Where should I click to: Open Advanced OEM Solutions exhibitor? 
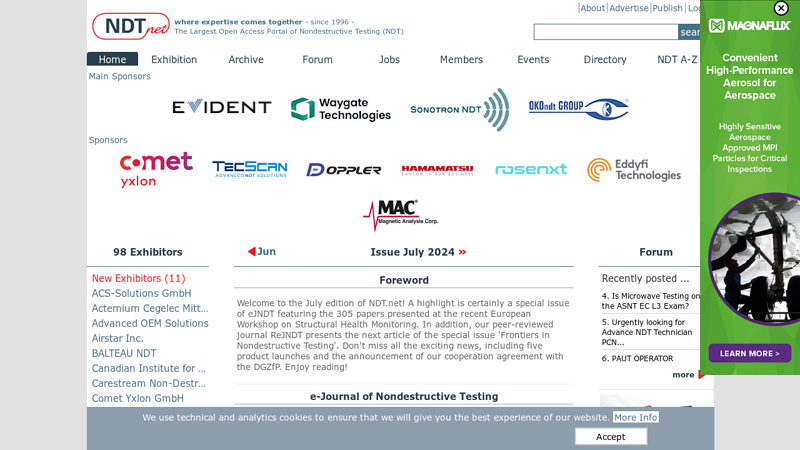tap(150, 323)
